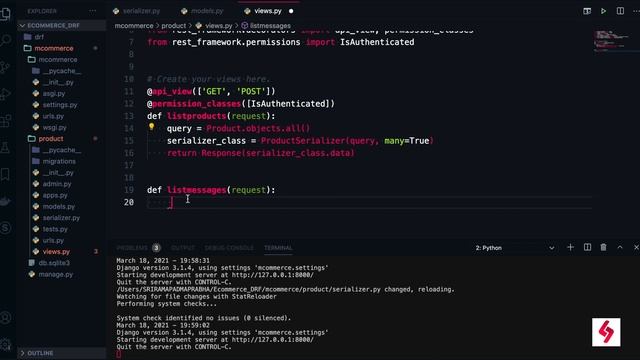Open the Testing flask view
Screen dimensions: 640x360
click(x=6, y=148)
